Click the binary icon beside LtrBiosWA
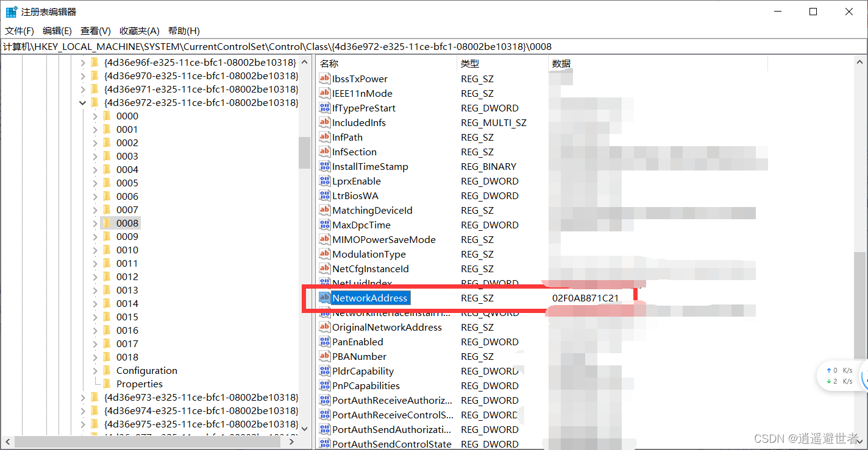This screenshot has height=450, width=868. point(325,195)
